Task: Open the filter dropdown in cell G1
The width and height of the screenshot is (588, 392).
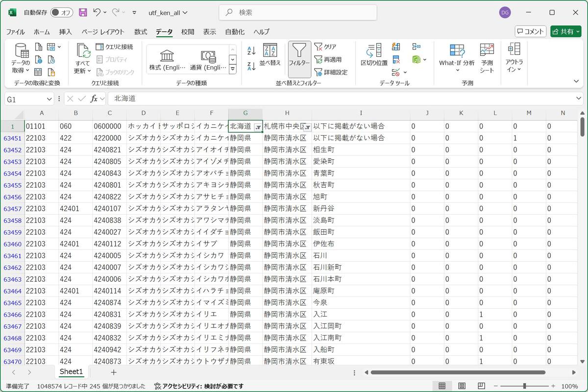Action: pyautogui.click(x=258, y=127)
